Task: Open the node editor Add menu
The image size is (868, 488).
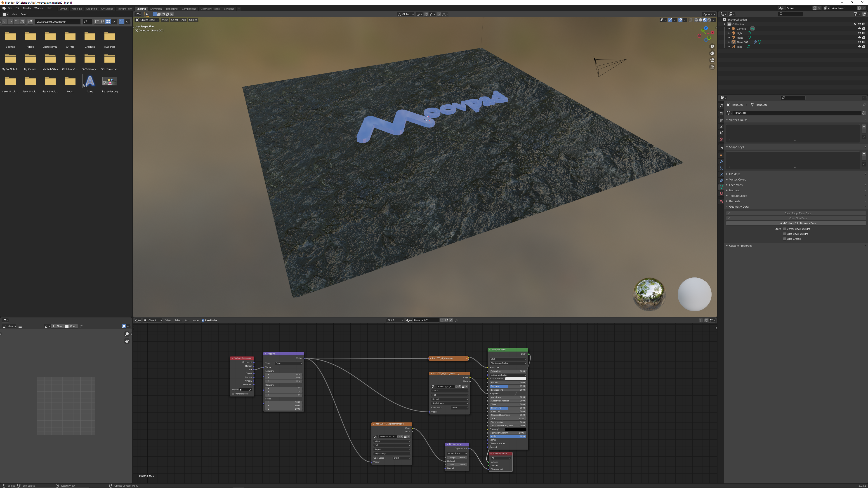Action: point(187,320)
